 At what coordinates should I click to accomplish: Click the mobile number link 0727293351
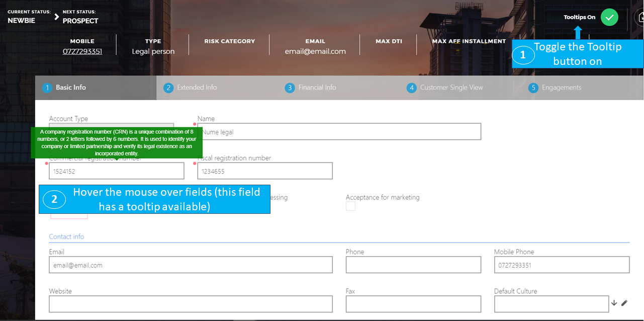point(82,51)
